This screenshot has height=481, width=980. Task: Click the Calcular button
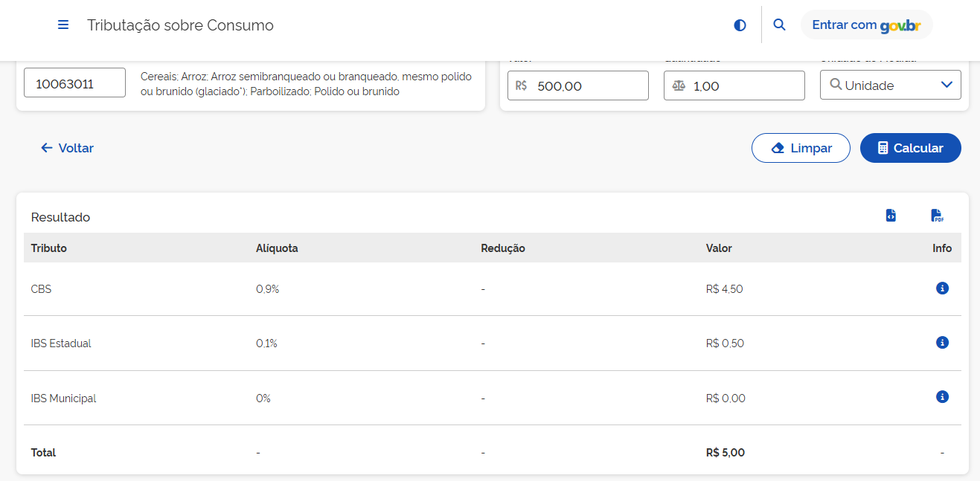click(x=911, y=148)
